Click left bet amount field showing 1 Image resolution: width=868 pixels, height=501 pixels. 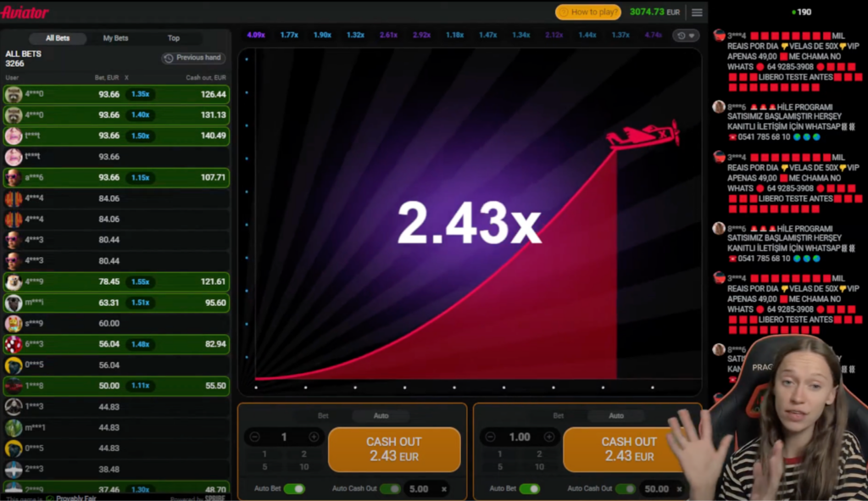coord(284,437)
